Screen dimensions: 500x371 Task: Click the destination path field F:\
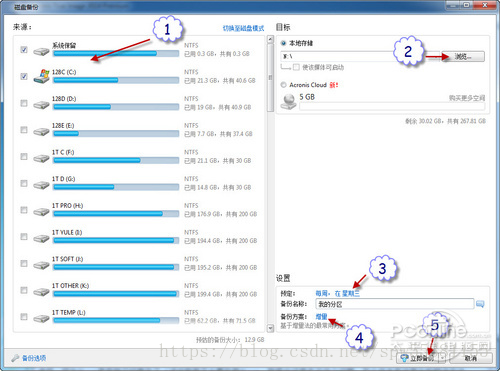click(360, 57)
